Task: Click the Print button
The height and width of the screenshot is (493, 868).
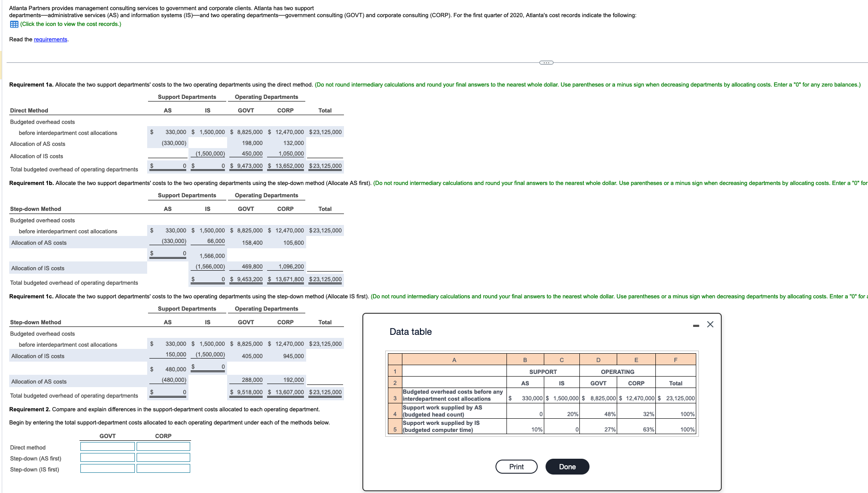Action: [x=516, y=467]
